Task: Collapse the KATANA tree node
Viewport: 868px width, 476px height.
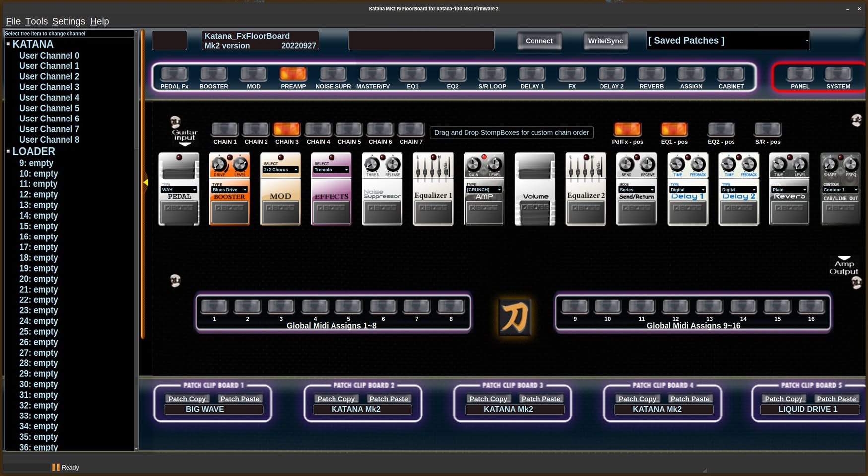Action: point(8,44)
